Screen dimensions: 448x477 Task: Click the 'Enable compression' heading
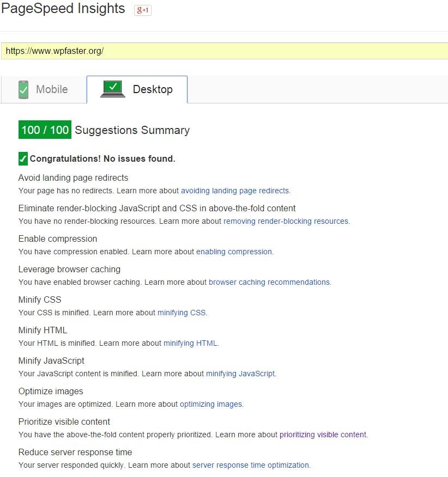coord(58,238)
